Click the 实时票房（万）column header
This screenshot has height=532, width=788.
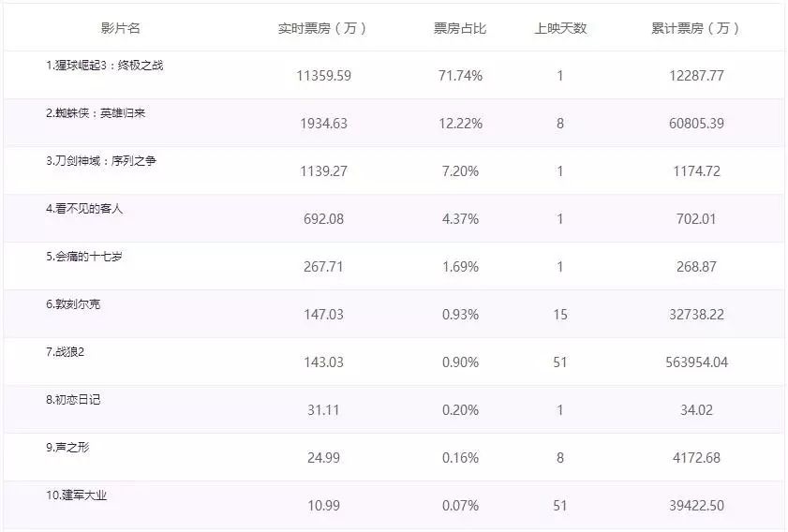pos(323,28)
